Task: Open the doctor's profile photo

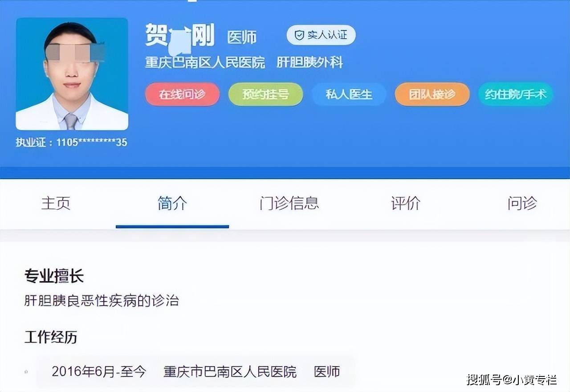Action: (x=72, y=74)
